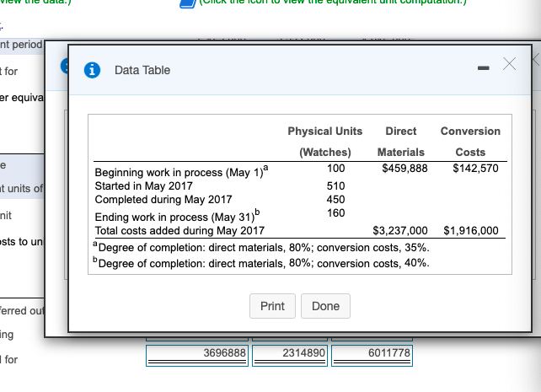The height and width of the screenshot is (392, 541).
Task: Click the 'Completed during May 2017' row label
Action: point(163,200)
